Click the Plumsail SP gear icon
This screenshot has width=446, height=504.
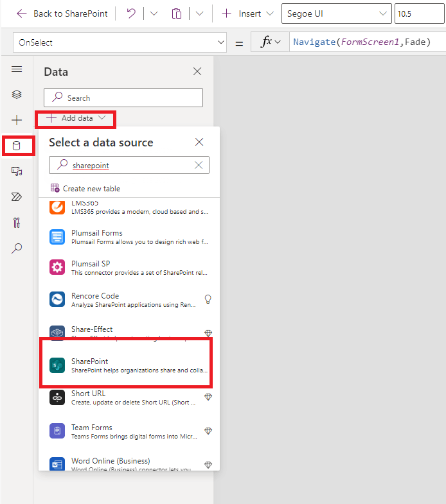point(57,268)
